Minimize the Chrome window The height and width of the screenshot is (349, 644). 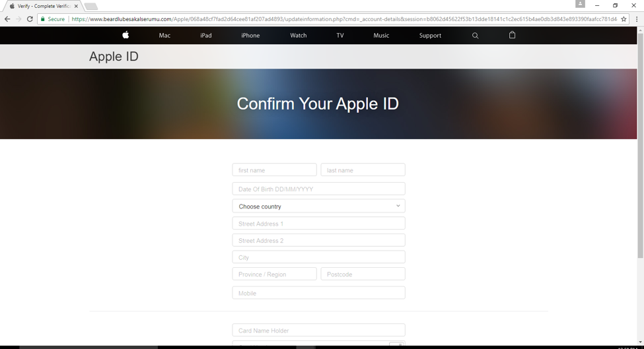(x=597, y=5)
